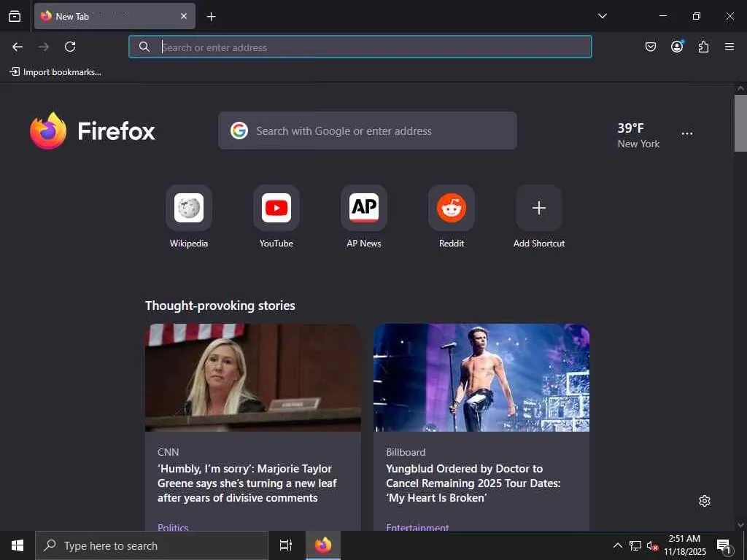Click the magnifier icon in address bar
Viewport: 747px width, 560px height.
[144, 47]
